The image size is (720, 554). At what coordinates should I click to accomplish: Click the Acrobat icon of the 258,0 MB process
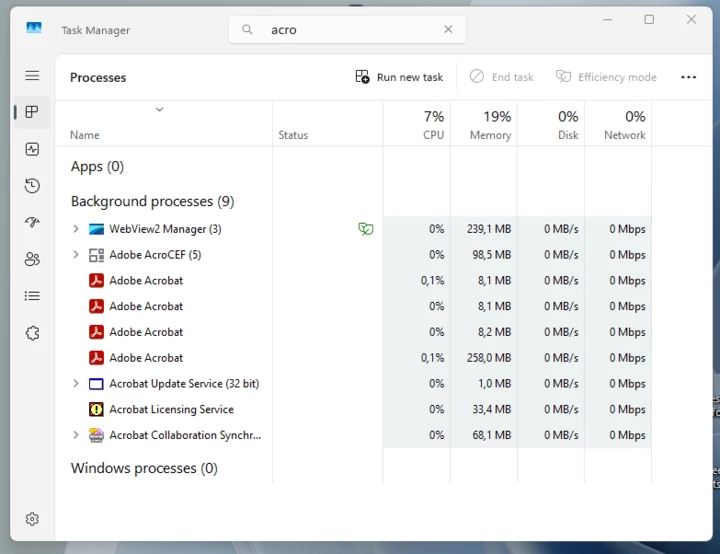point(96,357)
